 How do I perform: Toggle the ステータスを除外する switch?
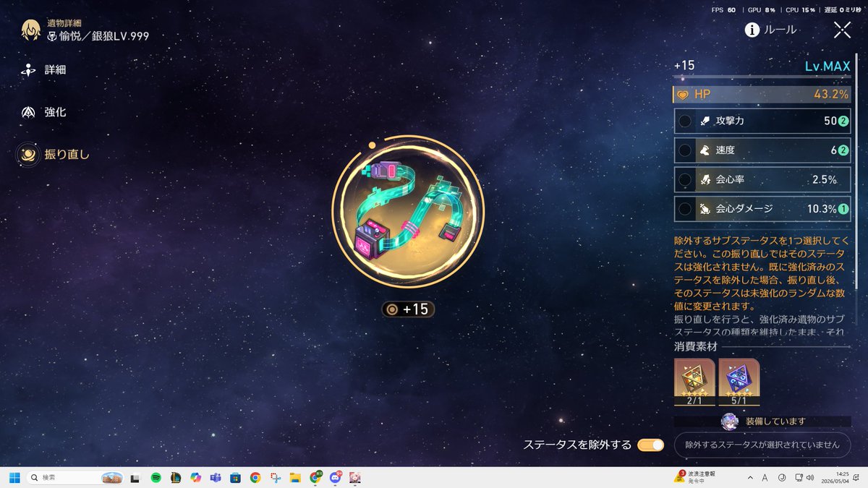(x=650, y=445)
